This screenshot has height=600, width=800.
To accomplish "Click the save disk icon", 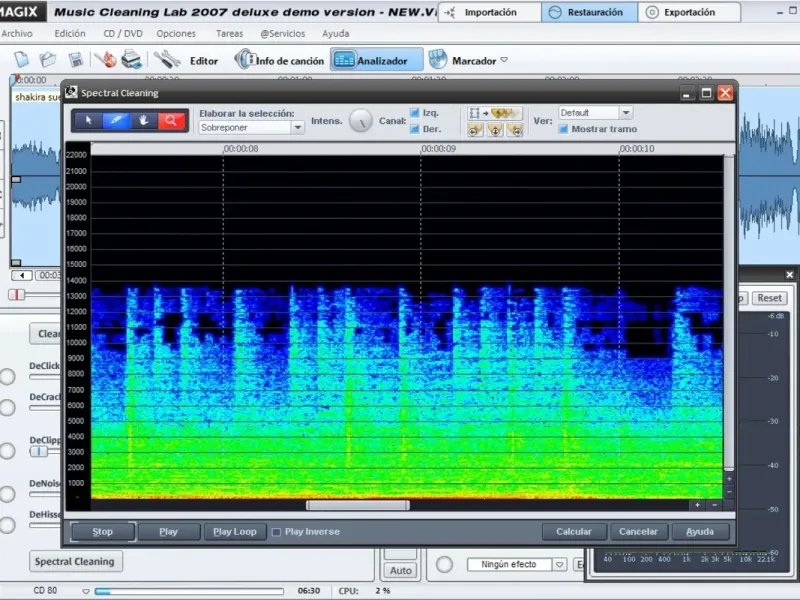I will tap(77, 61).
